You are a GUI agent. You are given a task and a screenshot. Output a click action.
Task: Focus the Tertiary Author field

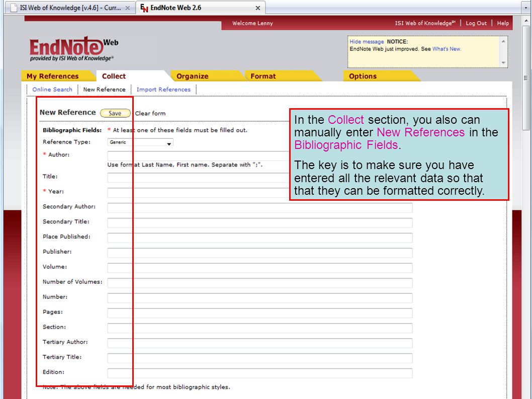(x=260, y=343)
